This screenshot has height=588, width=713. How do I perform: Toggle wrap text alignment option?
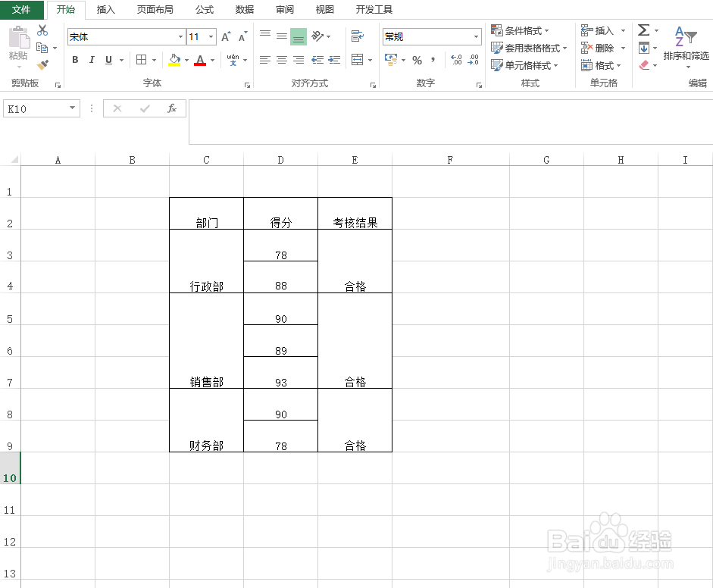point(356,36)
